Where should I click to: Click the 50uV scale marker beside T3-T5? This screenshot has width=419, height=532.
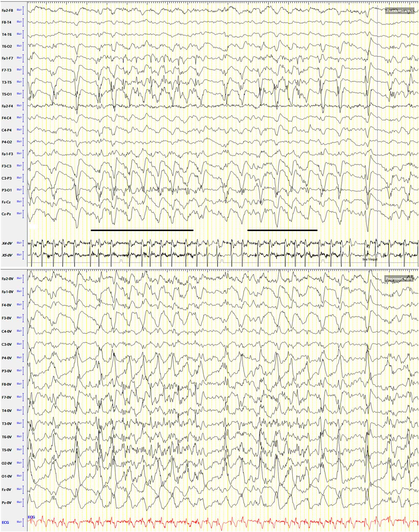coord(19,82)
